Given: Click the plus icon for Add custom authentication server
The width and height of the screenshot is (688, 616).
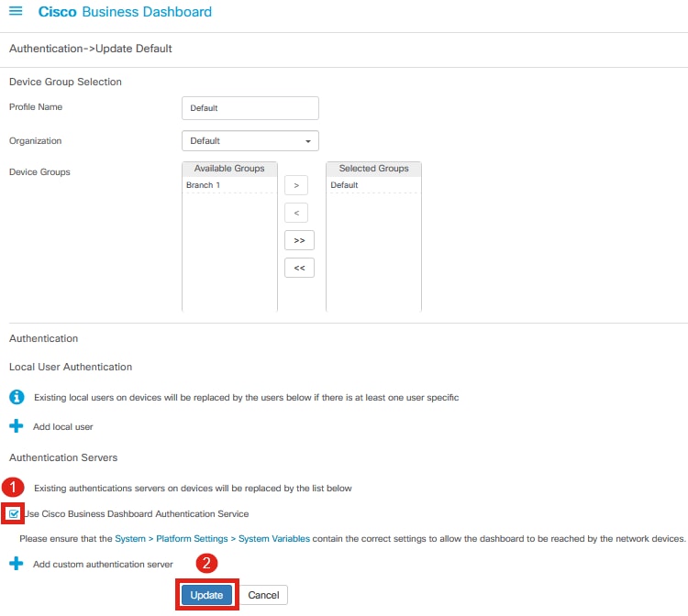Looking at the screenshot, I should pos(17,564).
